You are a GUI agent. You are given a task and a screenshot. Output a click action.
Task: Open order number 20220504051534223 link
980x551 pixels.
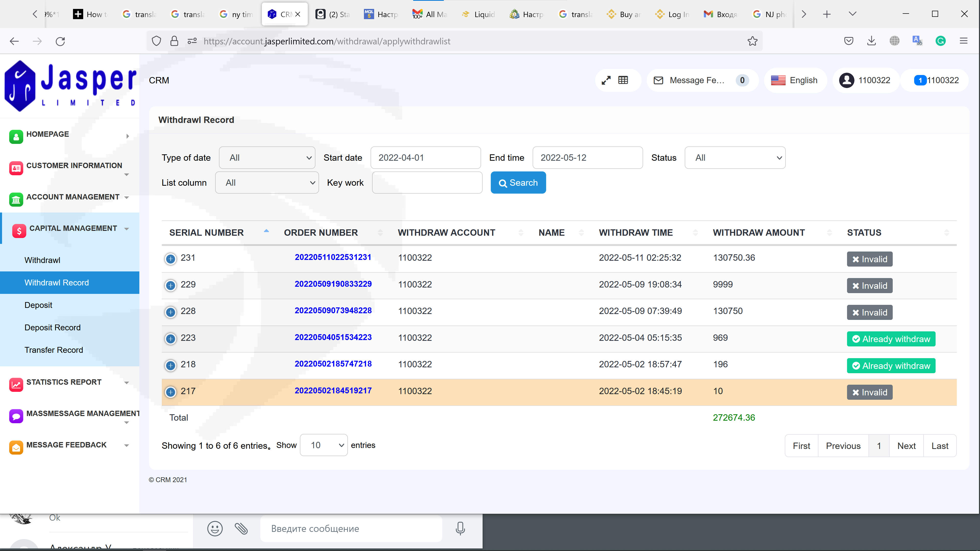pos(333,337)
